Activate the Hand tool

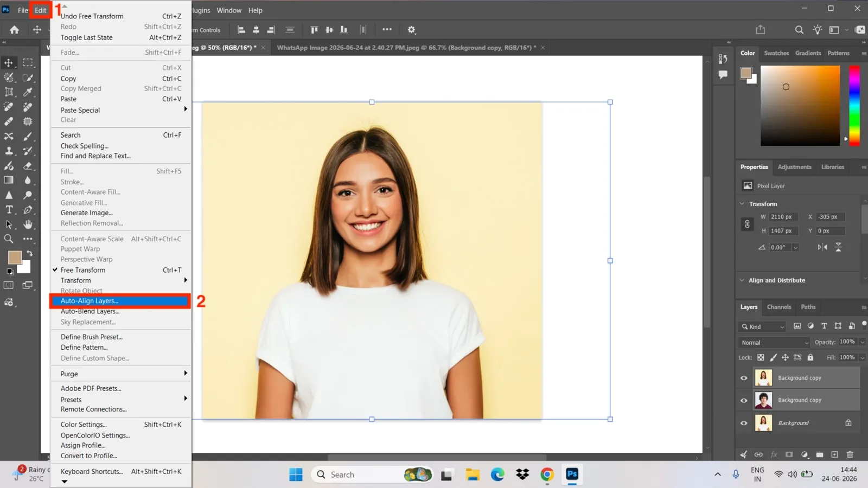coord(28,224)
